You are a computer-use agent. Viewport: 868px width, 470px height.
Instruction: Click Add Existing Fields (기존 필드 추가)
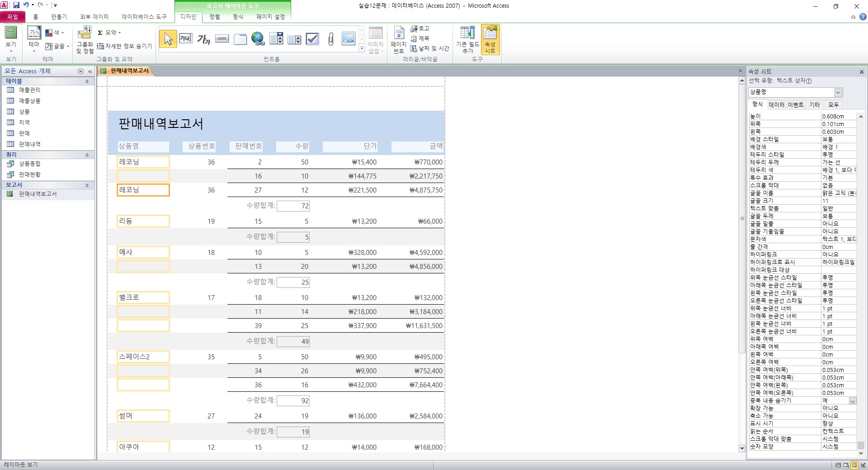pos(467,40)
